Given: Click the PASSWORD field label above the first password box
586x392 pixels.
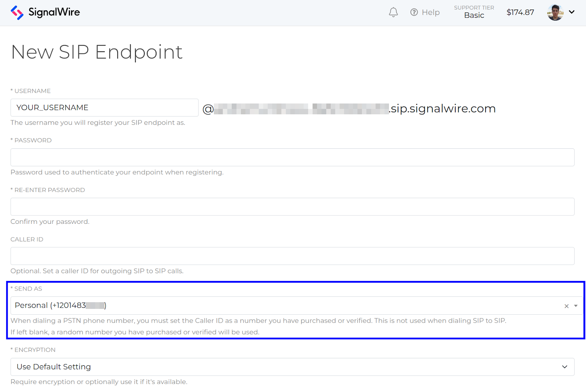Looking at the screenshot, I should (x=31, y=140).
